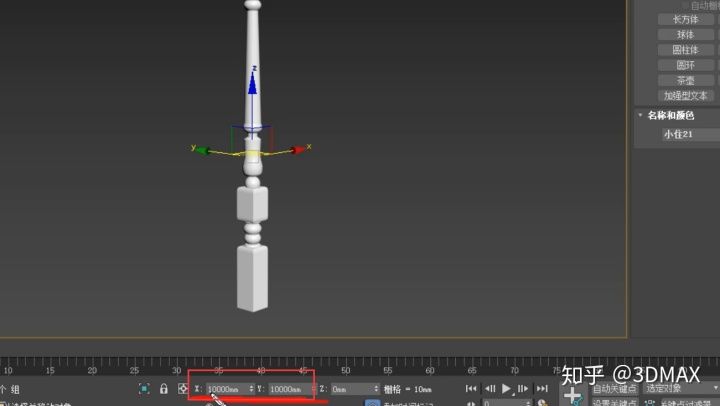This screenshot has height=406, width=720.
Task: Click the object name field 小柱21
Action: pyautogui.click(x=691, y=134)
